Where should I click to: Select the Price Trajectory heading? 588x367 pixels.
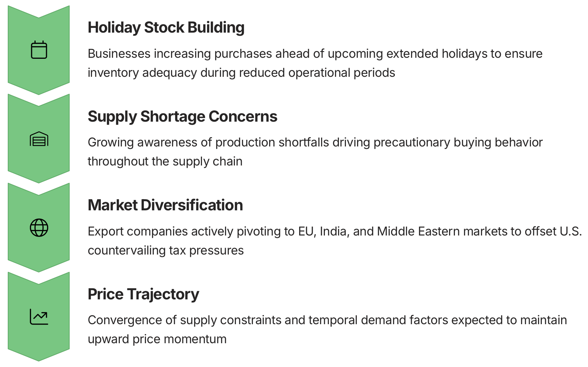(x=143, y=294)
